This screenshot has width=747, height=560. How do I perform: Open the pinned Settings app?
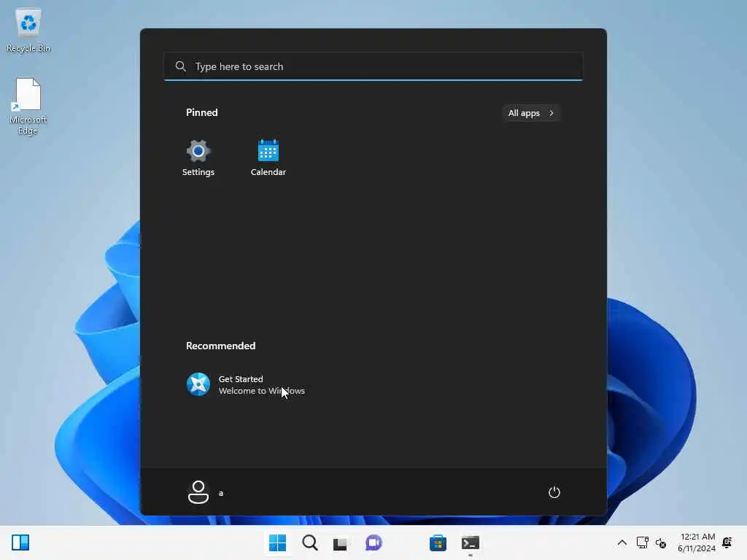198,158
